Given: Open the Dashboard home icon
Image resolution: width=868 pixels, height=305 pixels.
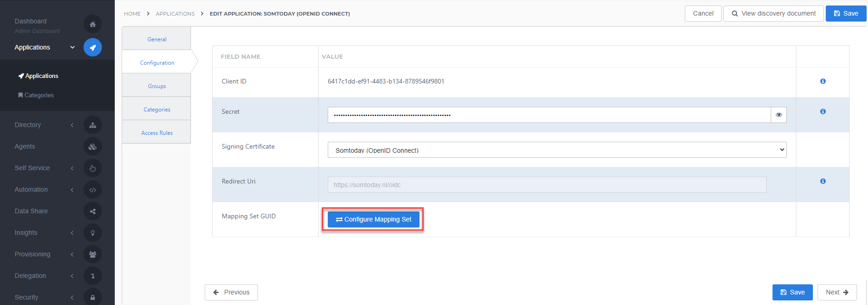Looking at the screenshot, I should 93,24.
